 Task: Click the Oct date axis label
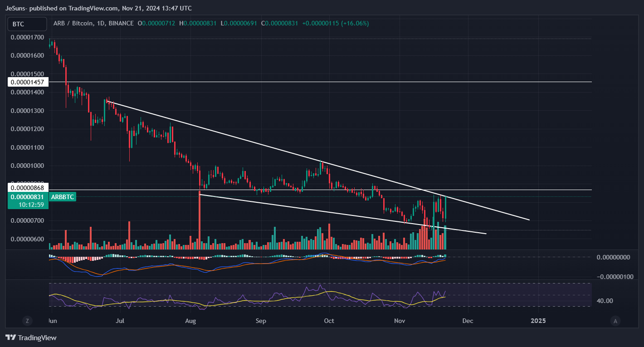click(x=329, y=321)
